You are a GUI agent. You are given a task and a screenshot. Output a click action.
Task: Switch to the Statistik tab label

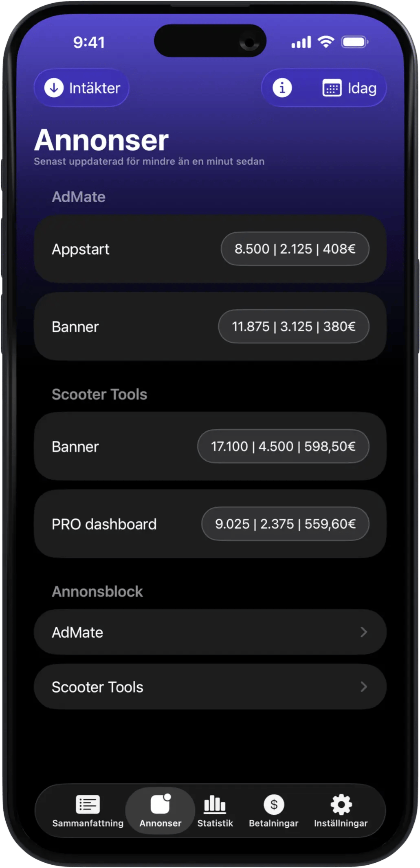click(215, 823)
